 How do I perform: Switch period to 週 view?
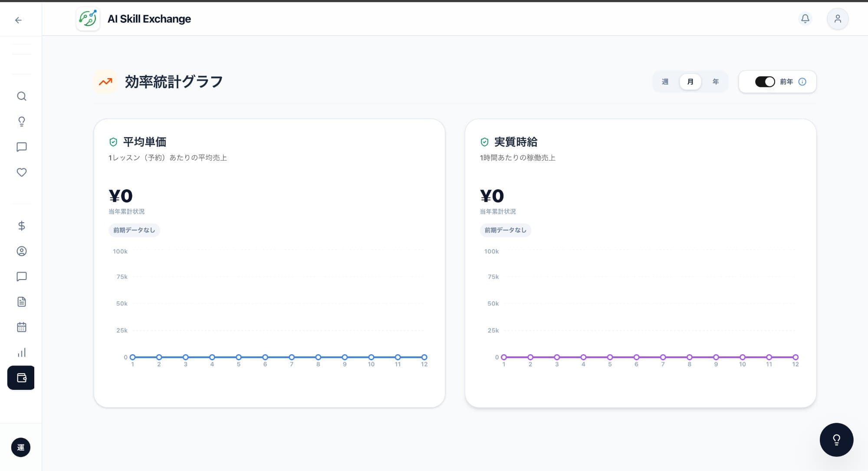[665, 82]
